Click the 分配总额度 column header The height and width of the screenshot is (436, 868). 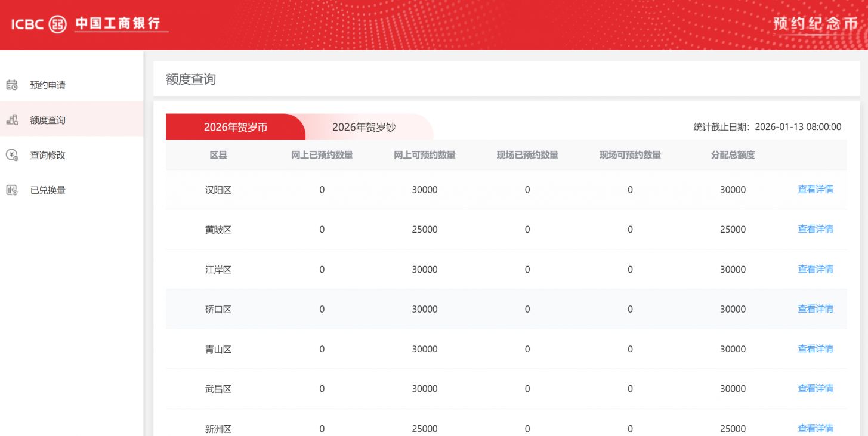pyautogui.click(x=733, y=155)
